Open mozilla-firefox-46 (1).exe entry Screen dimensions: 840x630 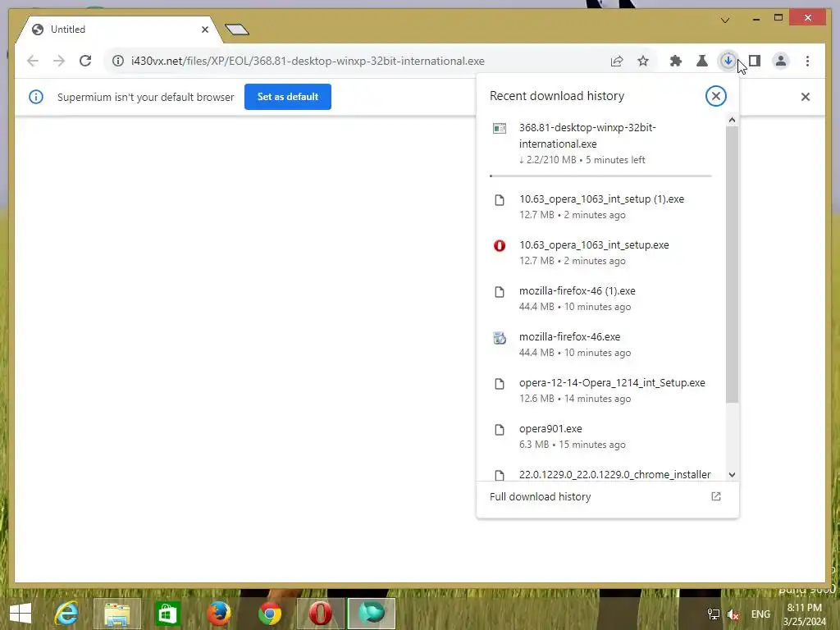pos(603,299)
